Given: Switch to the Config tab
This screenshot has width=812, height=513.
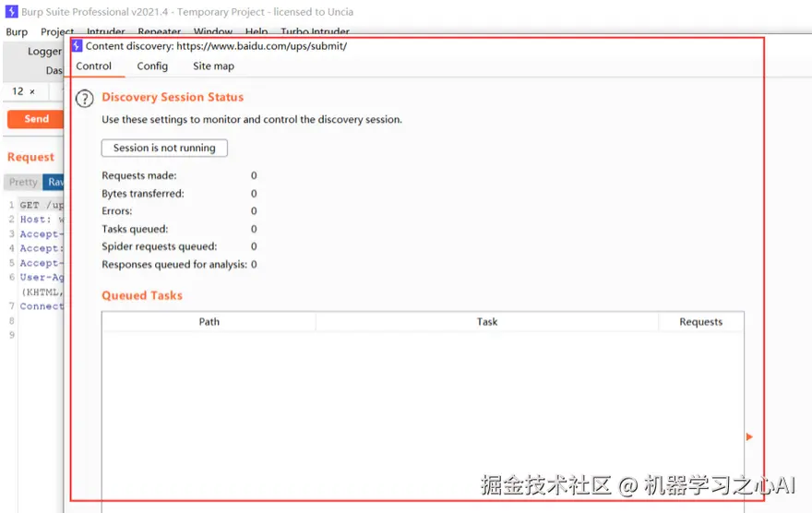Looking at the screenshot, I should pos(152,66).
